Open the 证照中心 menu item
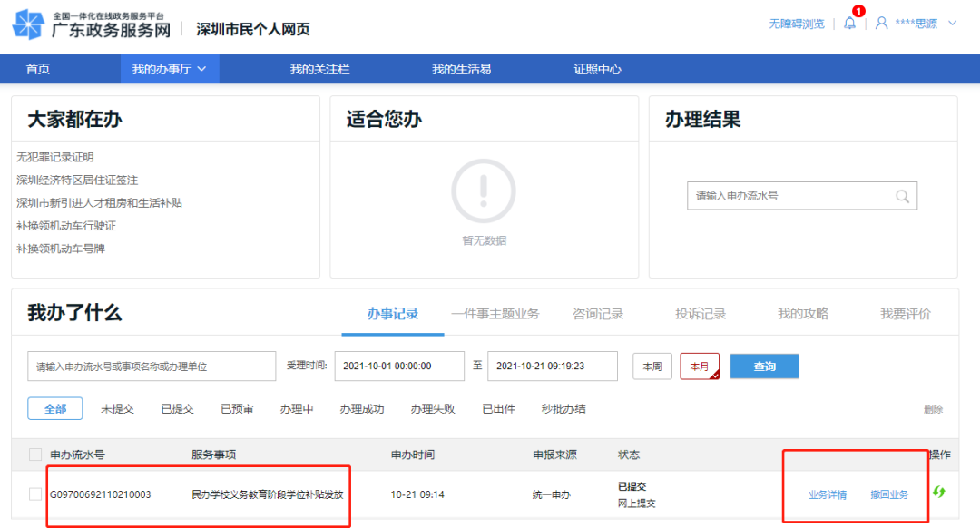This screenshot has width=980, height=528. coord(598,69)
